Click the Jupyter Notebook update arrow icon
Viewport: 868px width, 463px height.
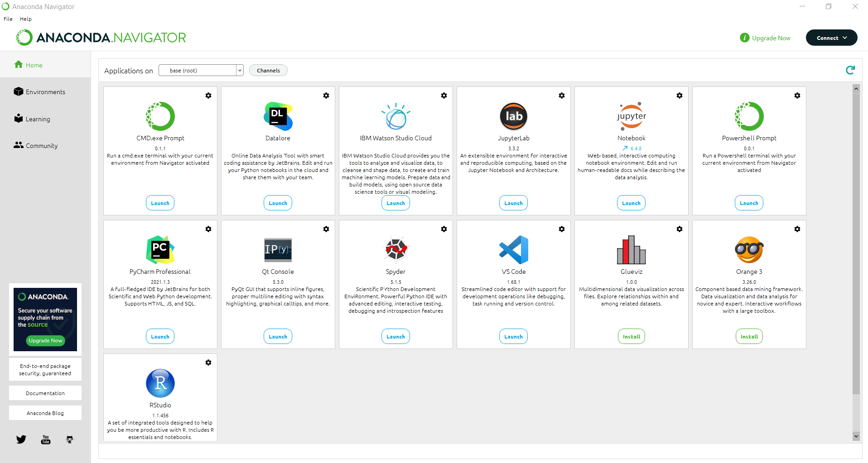tap(625, 148)
